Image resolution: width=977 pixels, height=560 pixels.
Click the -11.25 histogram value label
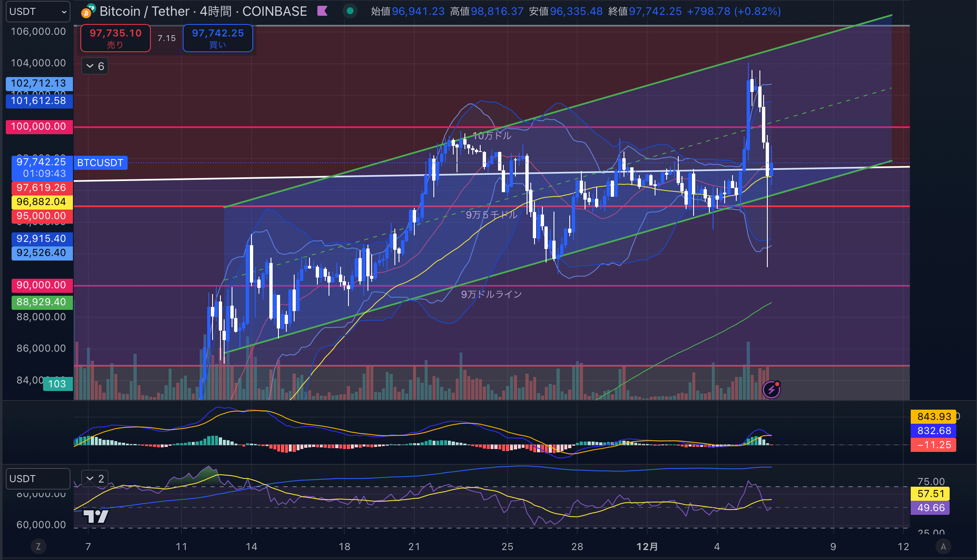pos(933,445)
